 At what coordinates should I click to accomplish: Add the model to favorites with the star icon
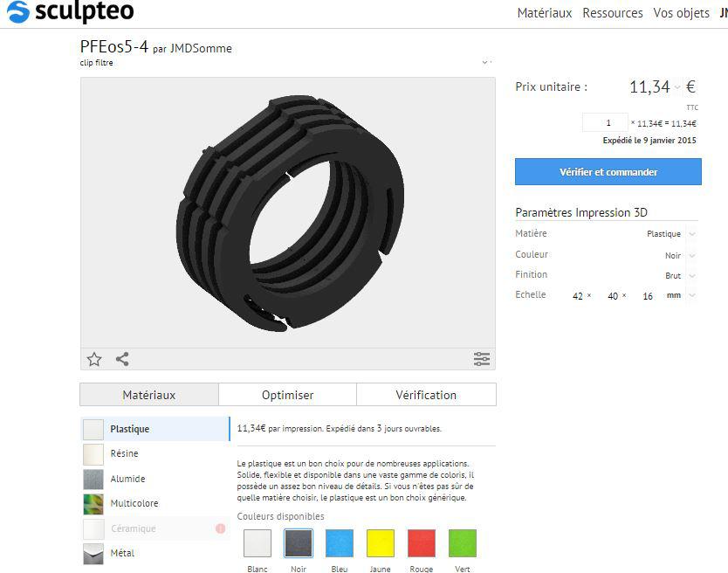(94, 359)
